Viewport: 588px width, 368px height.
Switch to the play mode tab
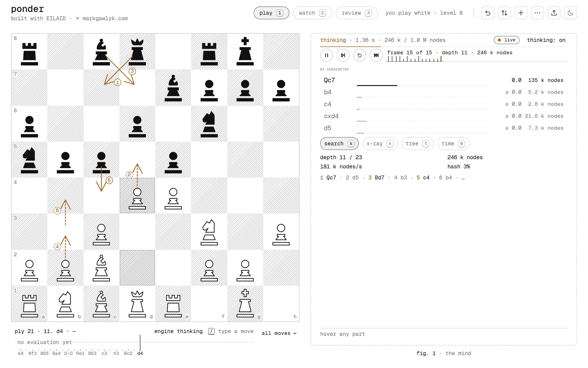pyautogui.click(x=271, y=13)
